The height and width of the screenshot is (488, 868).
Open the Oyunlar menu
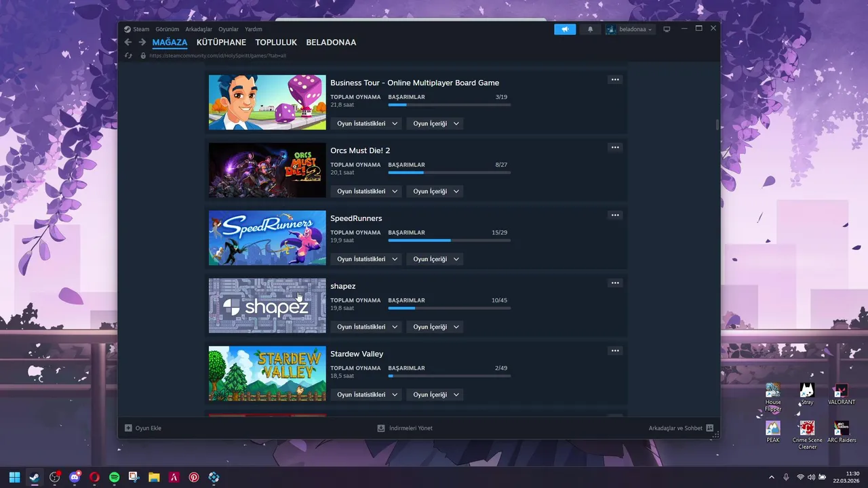pyautogui.click(x=229, y=29)
